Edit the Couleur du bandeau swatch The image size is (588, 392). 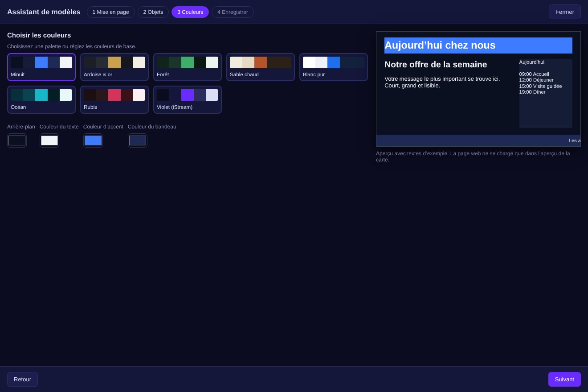tap(138, 140)
